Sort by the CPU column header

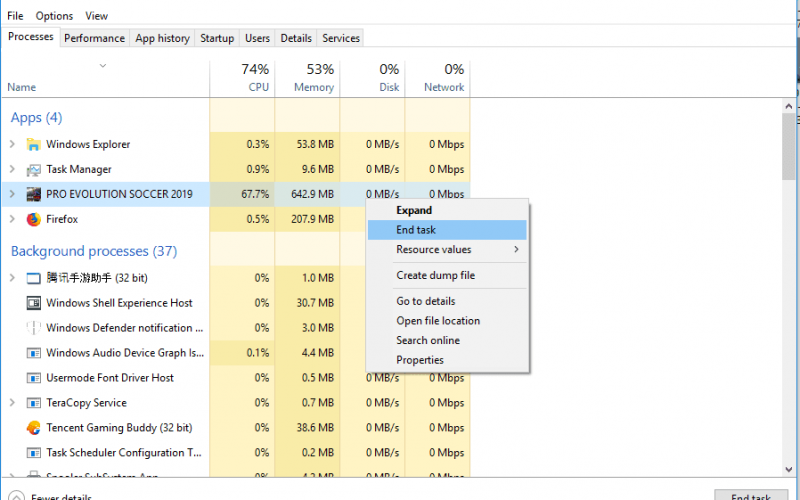242,78
